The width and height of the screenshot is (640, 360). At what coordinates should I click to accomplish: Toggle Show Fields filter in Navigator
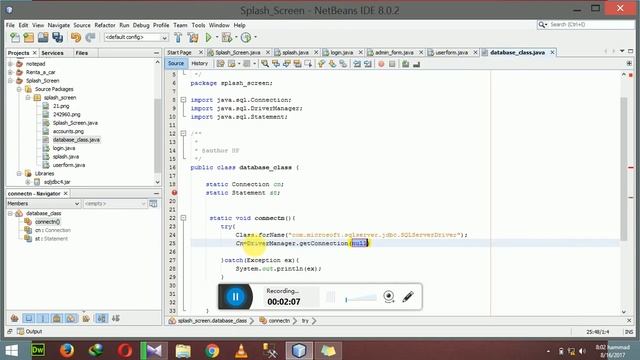29,318
